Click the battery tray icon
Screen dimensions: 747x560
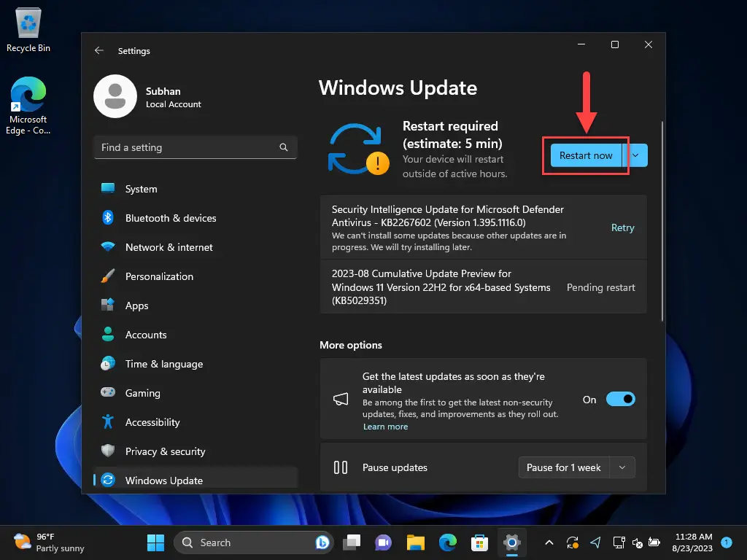pyautogui.click(x=654, y=542)
